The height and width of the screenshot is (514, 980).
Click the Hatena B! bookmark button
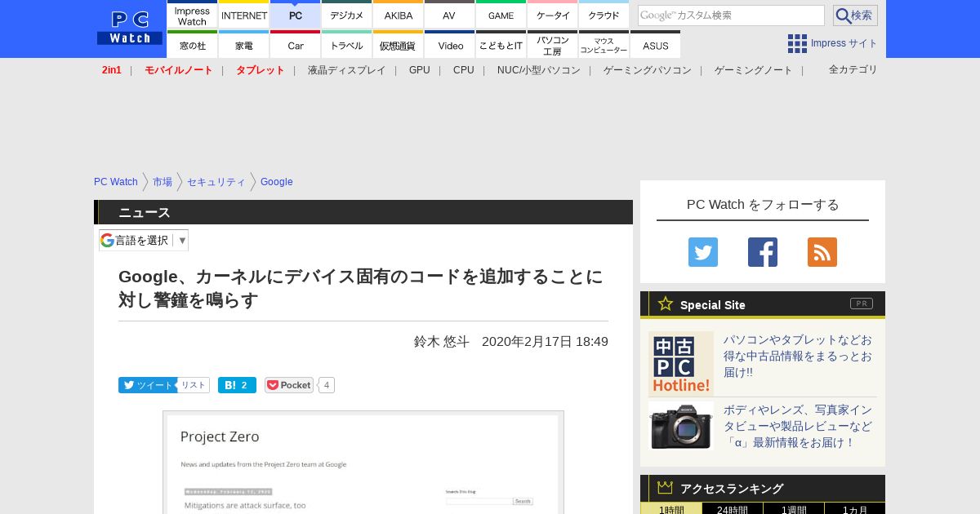[x=237, y=385]
